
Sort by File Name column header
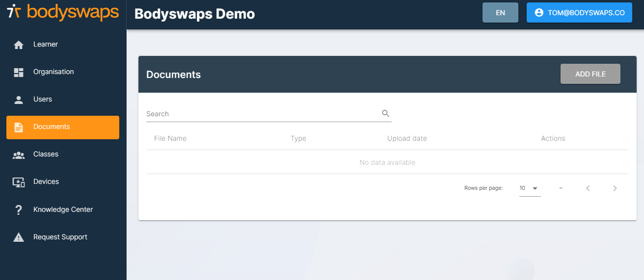click(170, 138)
